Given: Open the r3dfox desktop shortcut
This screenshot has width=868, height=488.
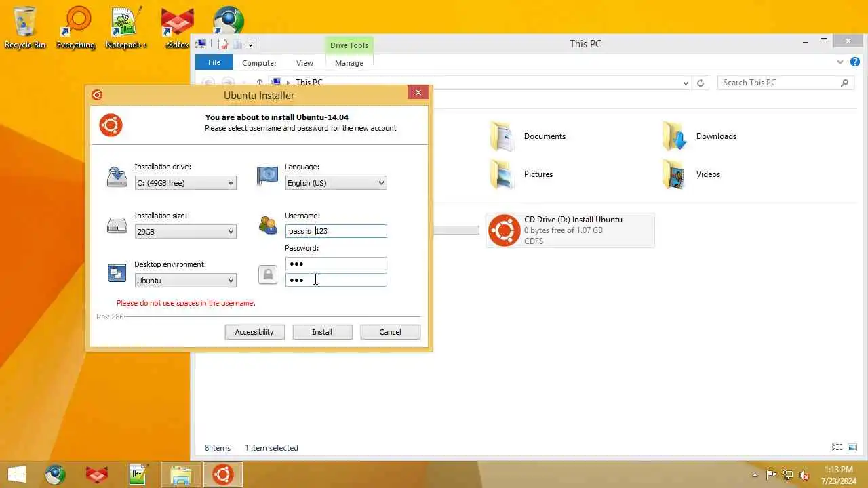Looking at the screenshot, I should pyautogui.click(x=177, y=27).
